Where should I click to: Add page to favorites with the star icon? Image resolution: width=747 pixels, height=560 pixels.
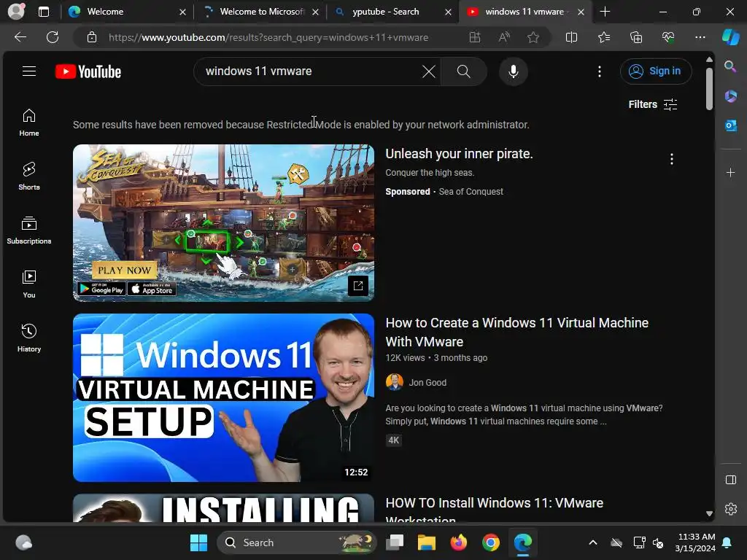533,37
